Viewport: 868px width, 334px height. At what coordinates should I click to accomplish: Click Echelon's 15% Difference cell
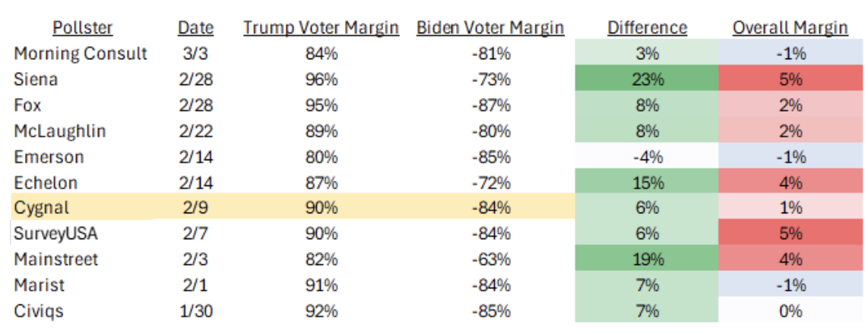point(647,182)
